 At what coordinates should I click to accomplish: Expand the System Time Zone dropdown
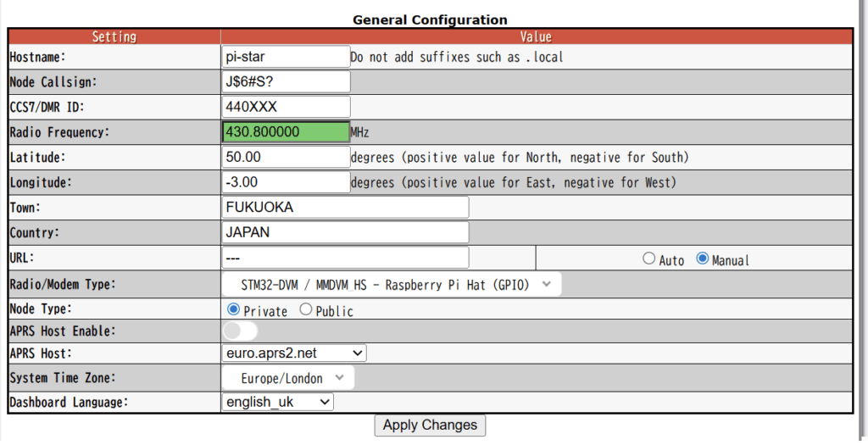[x=288, y=378]
